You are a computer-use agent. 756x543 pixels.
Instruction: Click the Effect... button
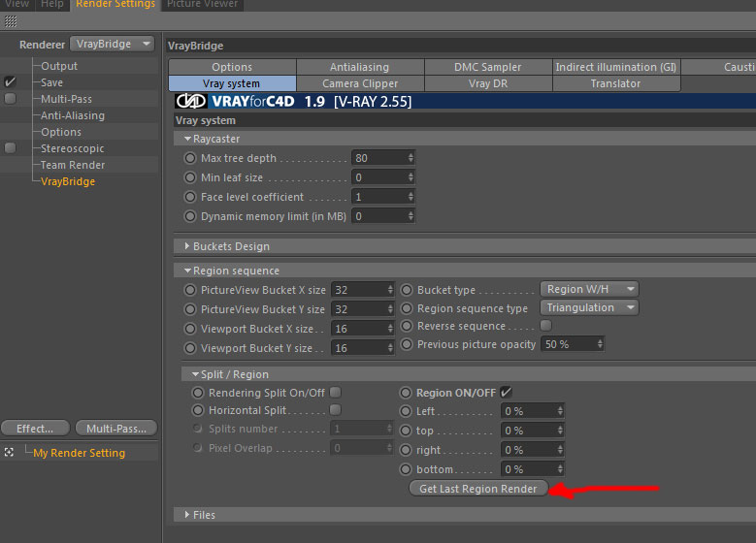point(35,429)
